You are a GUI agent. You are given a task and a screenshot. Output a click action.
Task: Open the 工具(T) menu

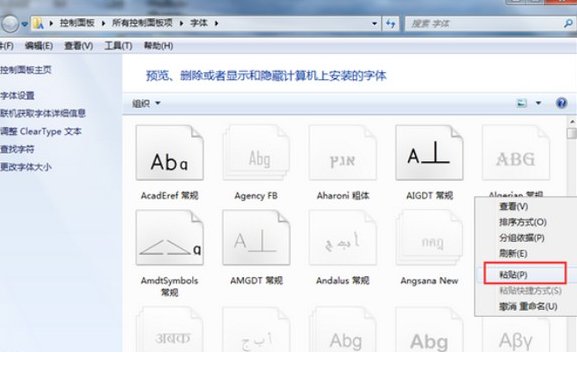coord(118,46)
